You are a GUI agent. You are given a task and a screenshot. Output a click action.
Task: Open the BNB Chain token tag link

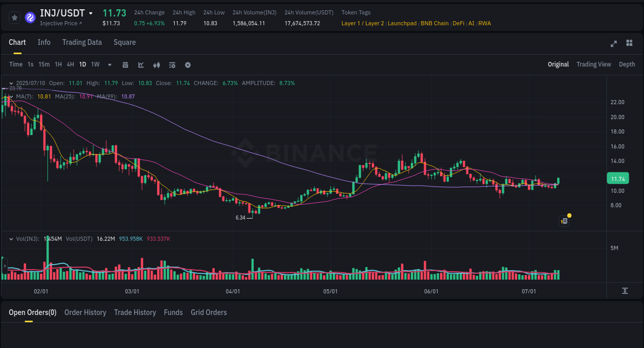tap(434, 23)
